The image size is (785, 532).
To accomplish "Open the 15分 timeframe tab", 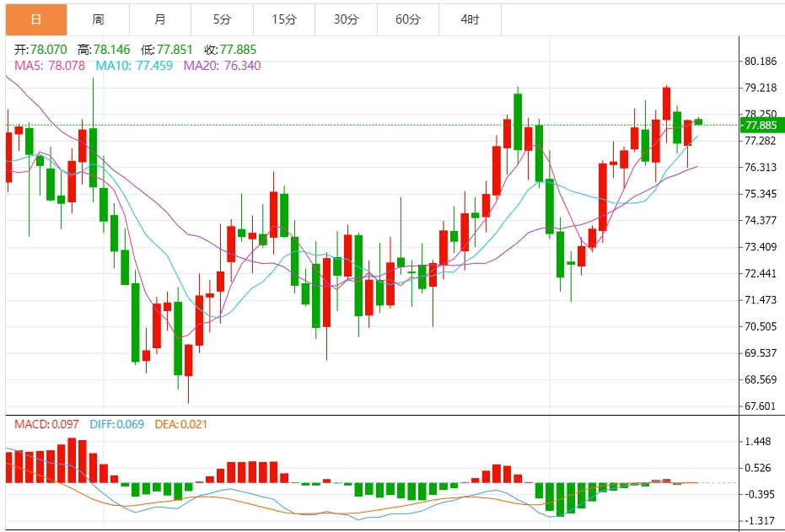I will [x=284, y=19].
